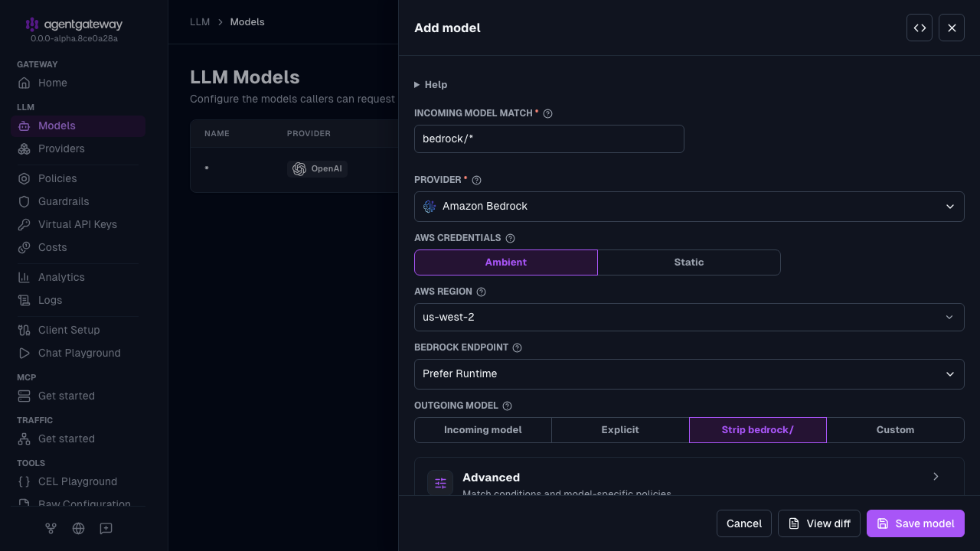Open Raw Configuration link
This screenshot has width=980, height=551.
tap(78, 501)
